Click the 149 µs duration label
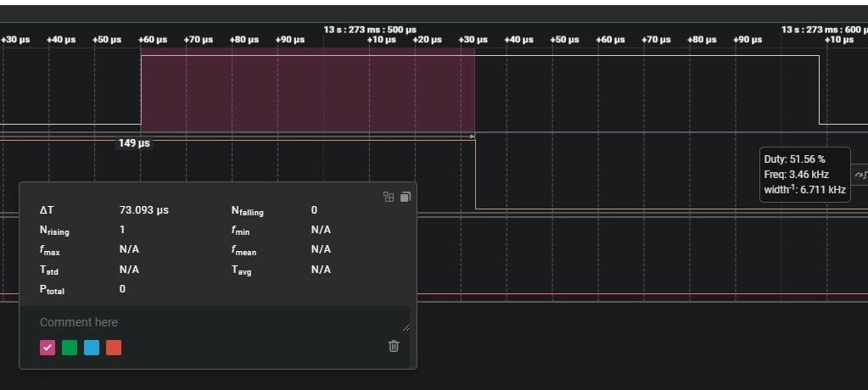Image resolution: width=868 pixels, height=390 pixels. pos(134,143)
